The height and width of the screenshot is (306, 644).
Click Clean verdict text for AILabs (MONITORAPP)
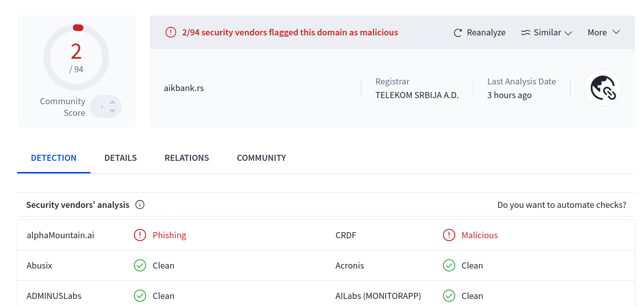pos(472,296)
